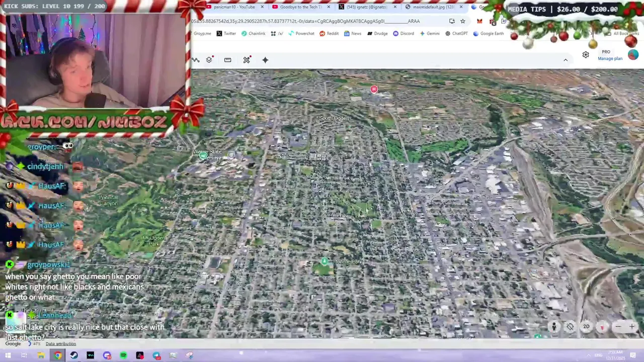The width and height of the screenshot is (644, 362).
Task: Open the account profile avatar
Action: coord(633,55)
